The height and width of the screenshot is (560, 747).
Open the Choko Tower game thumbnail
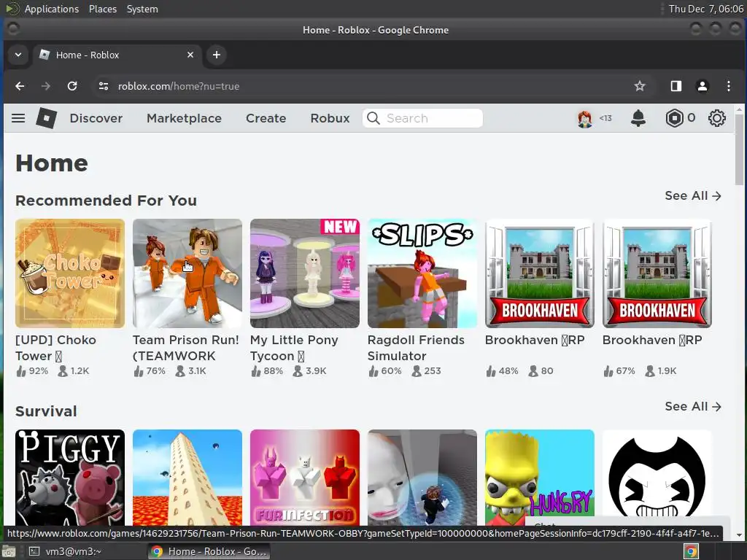tap(70, 273)
